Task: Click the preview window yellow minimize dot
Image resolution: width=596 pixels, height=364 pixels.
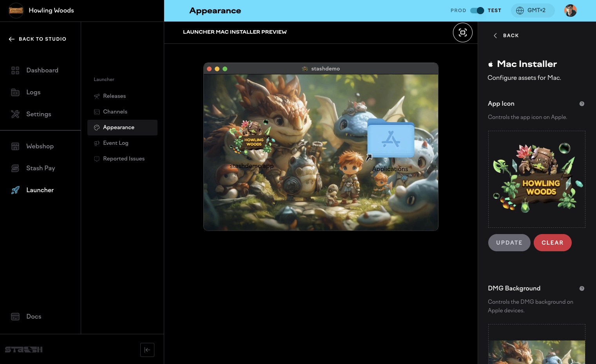Action: point(217,69)
